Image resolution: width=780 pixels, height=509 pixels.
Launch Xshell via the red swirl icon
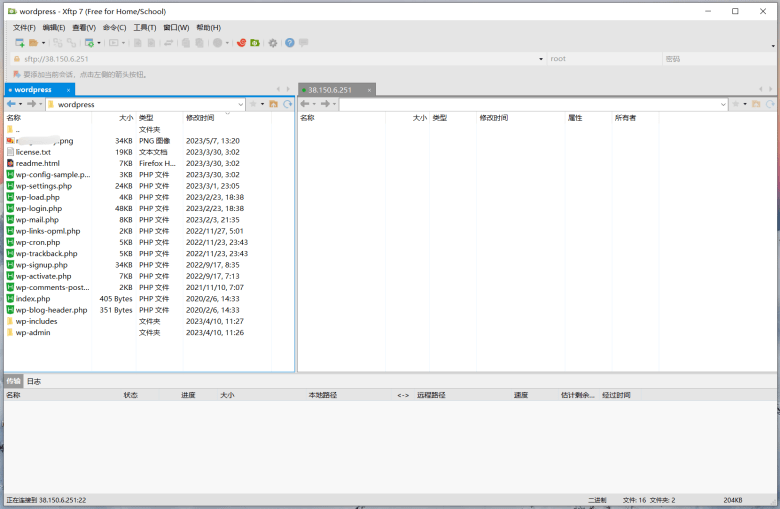pyautogui.click(x=241, y=43)
